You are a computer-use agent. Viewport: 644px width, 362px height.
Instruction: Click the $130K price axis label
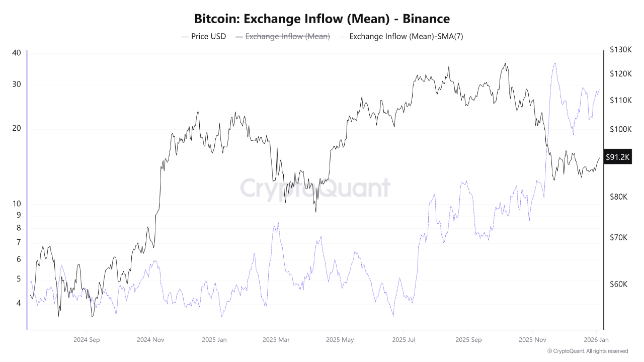(620, 50)
